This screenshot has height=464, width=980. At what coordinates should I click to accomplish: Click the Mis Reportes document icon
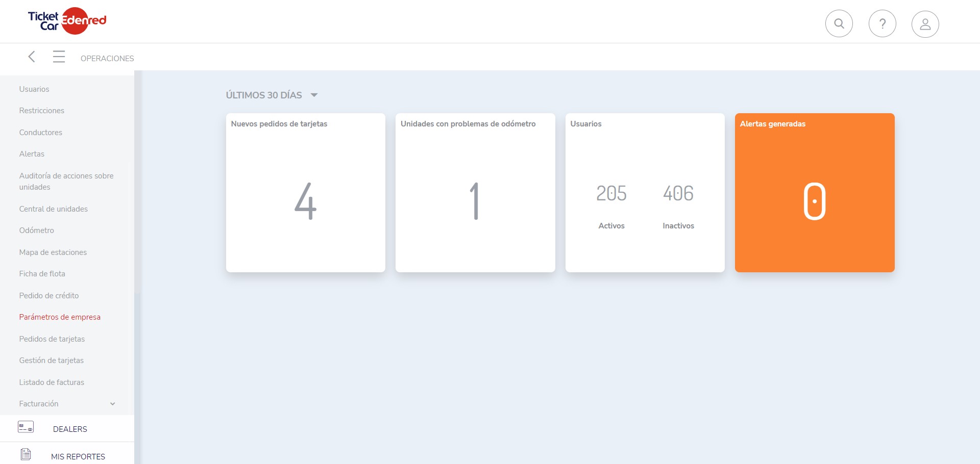point(26,454)
